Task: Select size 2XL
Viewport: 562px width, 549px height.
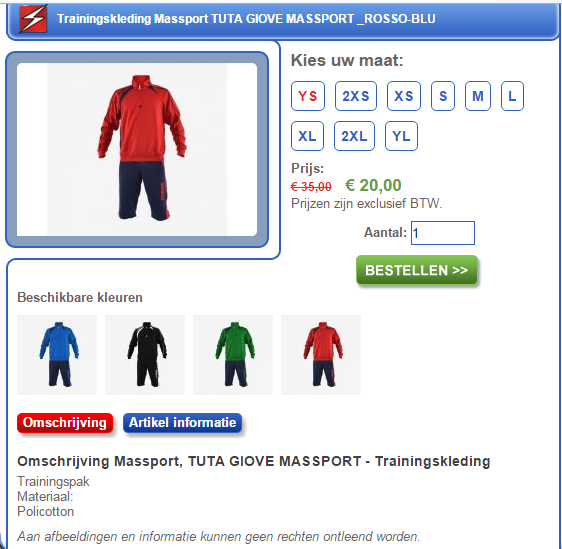Action: point(354,136)
